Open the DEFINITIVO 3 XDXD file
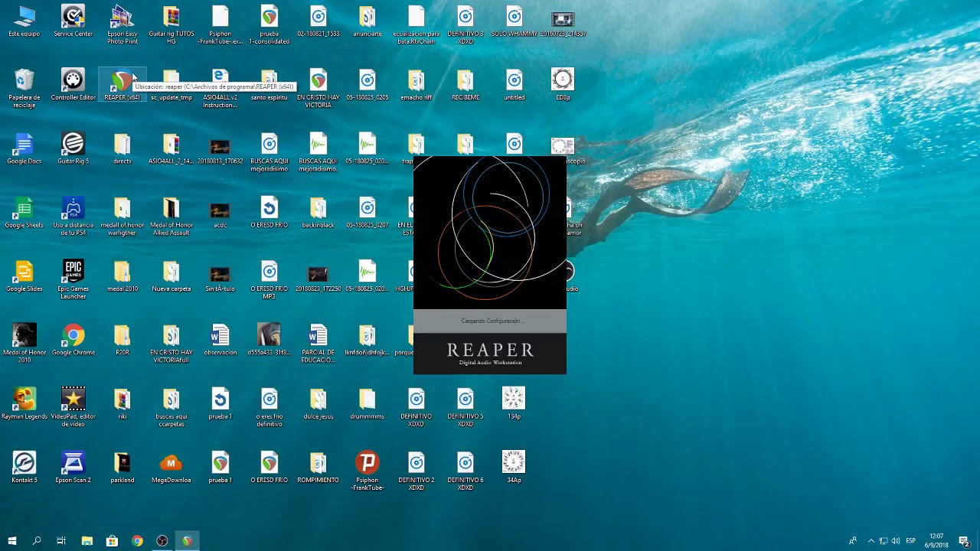The width and height of the screenshot is (980, 551). tap(465, 24)
